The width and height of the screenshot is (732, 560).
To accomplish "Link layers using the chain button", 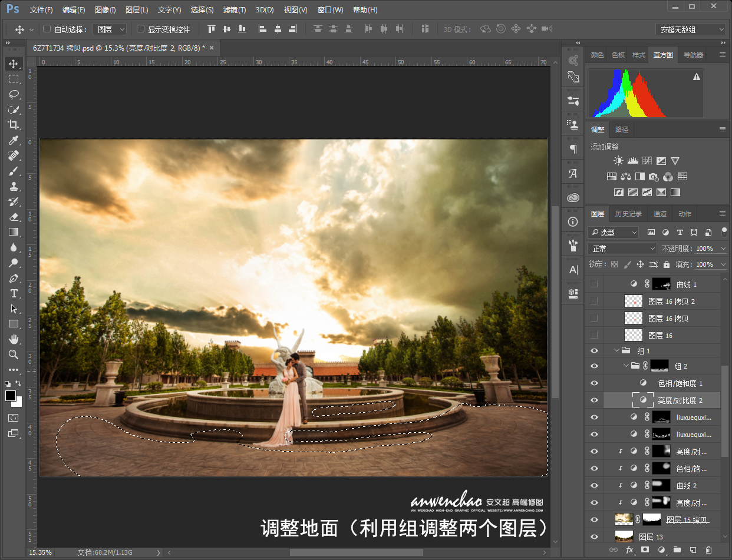I will (613, 550).
